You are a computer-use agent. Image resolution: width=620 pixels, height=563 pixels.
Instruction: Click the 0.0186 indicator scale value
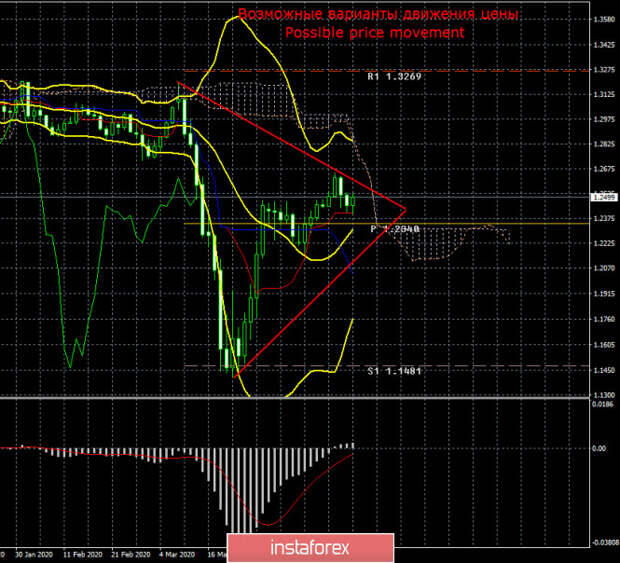coord(602,404)
